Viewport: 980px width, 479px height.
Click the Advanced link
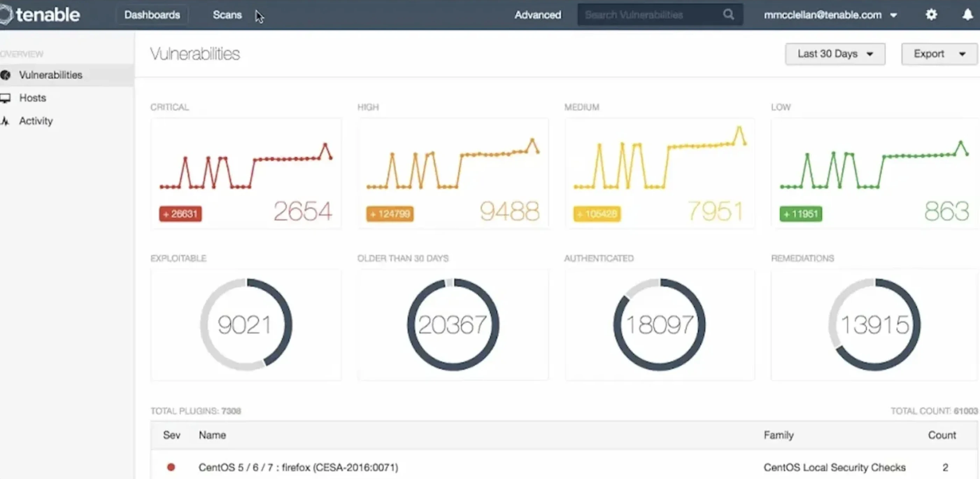538,14
